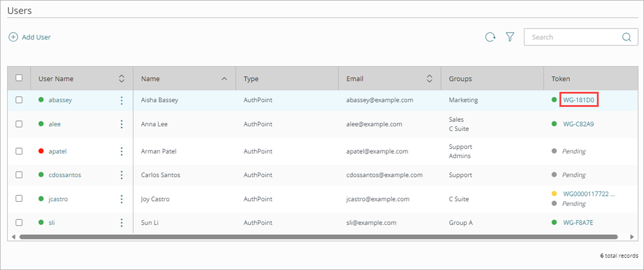The image size is (644, 270).
Task: Check the box for the abassey row
Action: coord(19,100)
